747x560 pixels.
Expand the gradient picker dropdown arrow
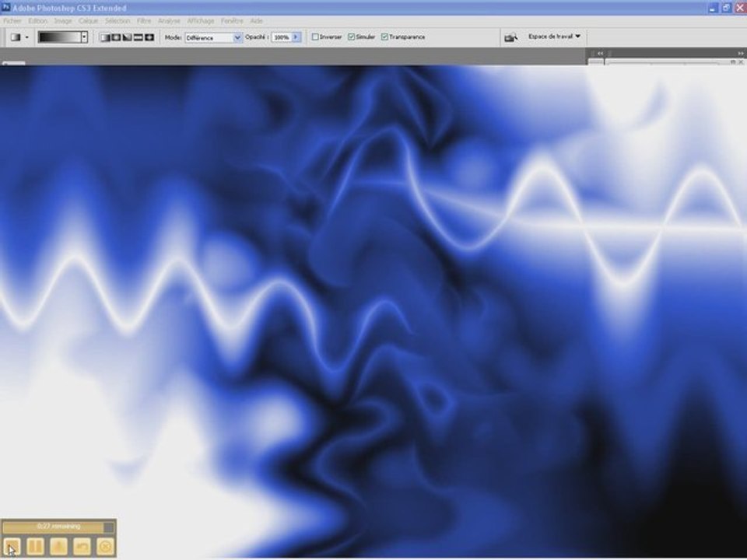point(84,37)
